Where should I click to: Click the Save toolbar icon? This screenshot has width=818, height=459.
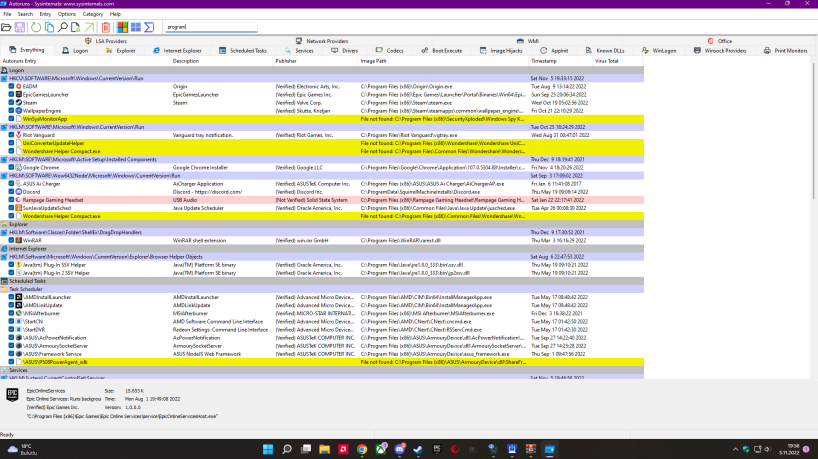20,27
